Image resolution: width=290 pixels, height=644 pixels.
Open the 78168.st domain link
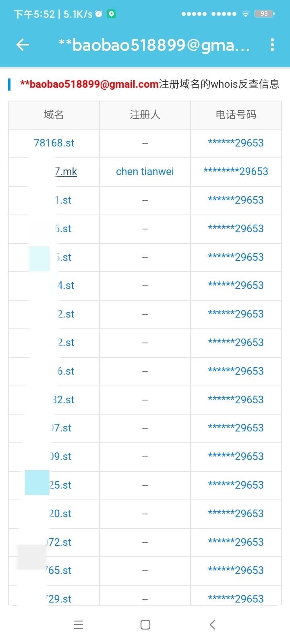(x=54, y=143)
